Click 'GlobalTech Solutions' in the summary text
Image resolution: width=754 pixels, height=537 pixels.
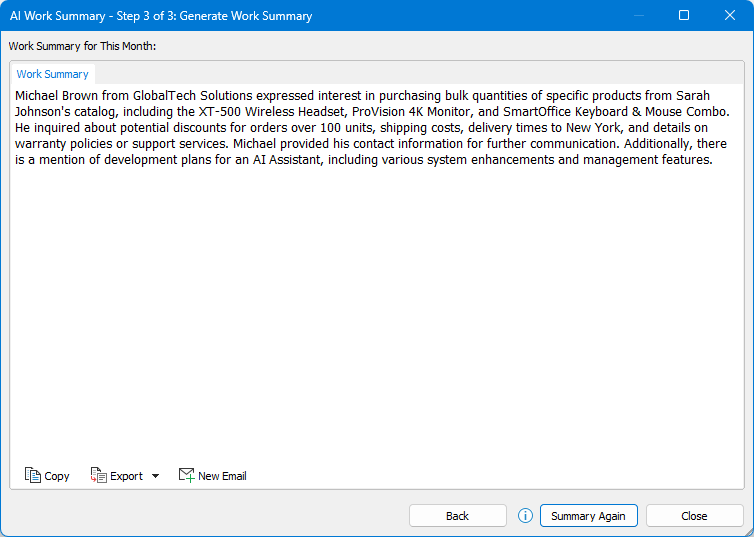click(179, 96)
